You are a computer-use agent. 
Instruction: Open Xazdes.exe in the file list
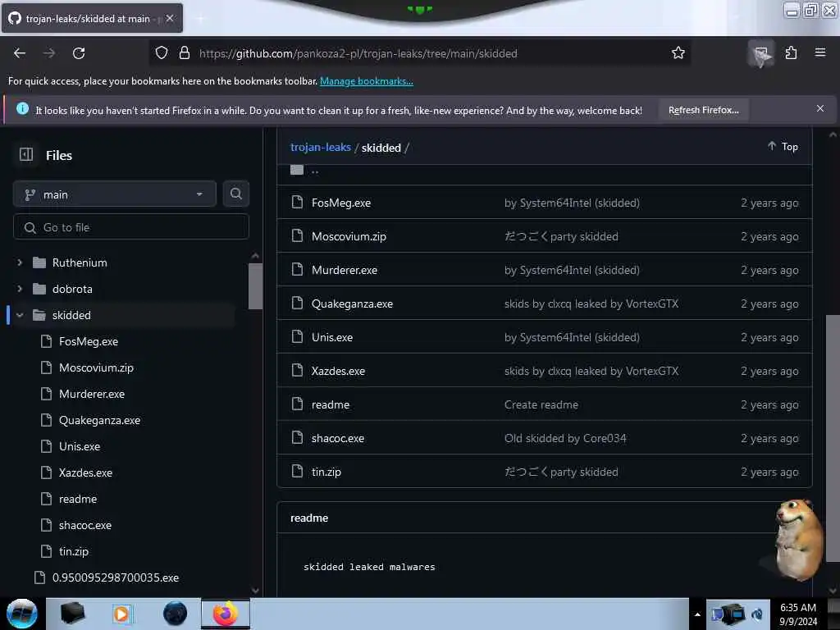coord(338,371)
